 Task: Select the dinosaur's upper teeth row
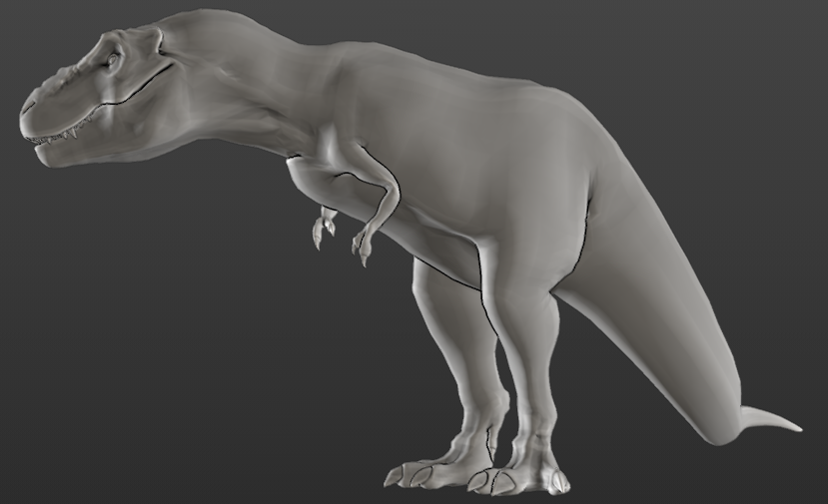pos(57,135)
